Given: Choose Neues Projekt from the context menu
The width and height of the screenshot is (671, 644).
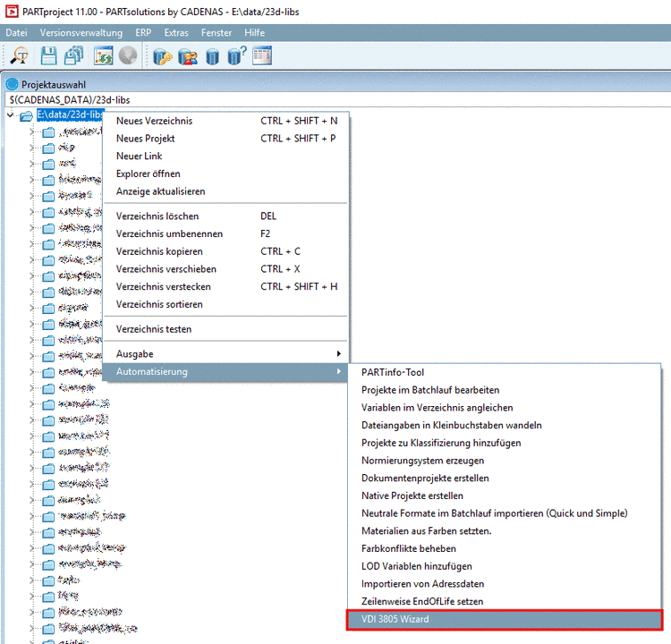Looking at the screenshot, I should tap(226, 139).
